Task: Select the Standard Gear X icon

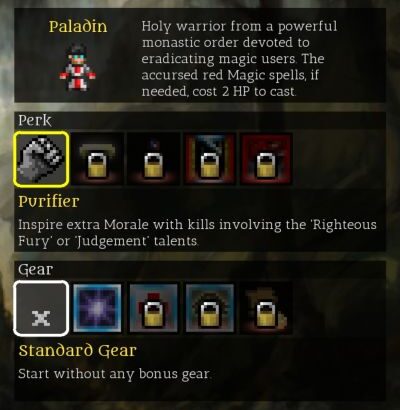Action: (41, 308)
